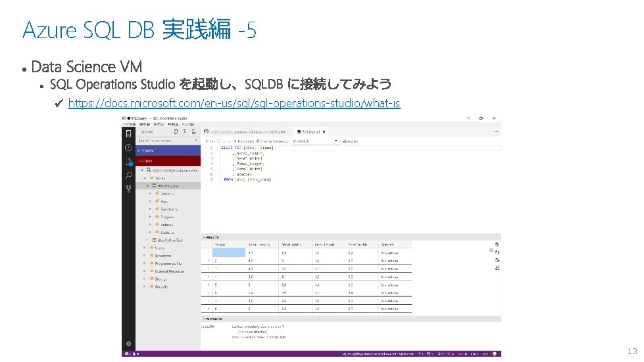This screenshot has width=644, height=362.
Task: Open the Search magnifier in activity bar
Action: (x=128, y=175)
